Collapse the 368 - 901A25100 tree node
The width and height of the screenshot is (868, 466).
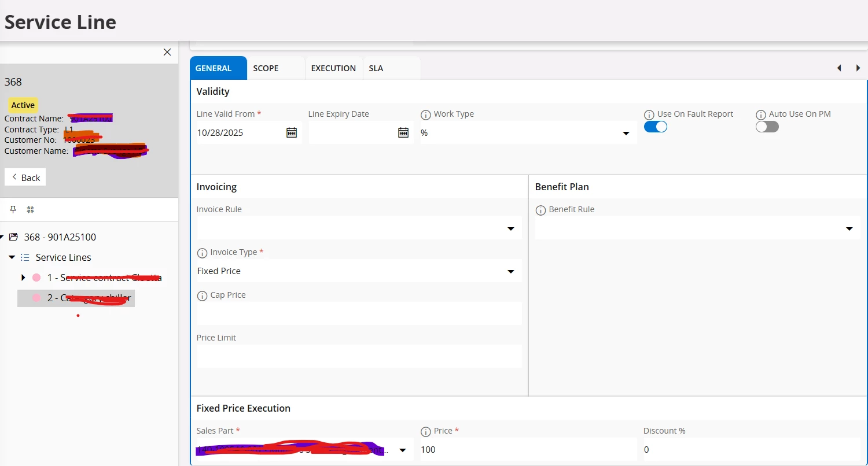click(2, 237)
